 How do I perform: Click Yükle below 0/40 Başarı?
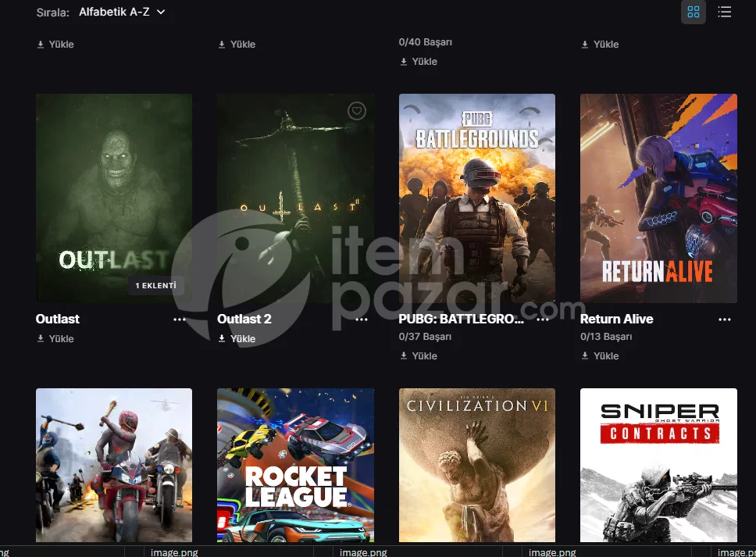(419, 62)
